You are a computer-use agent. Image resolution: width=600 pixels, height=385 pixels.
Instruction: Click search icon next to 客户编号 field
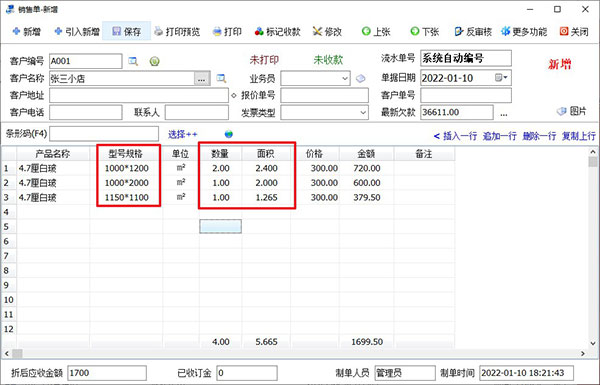click(x=133, y=61)
